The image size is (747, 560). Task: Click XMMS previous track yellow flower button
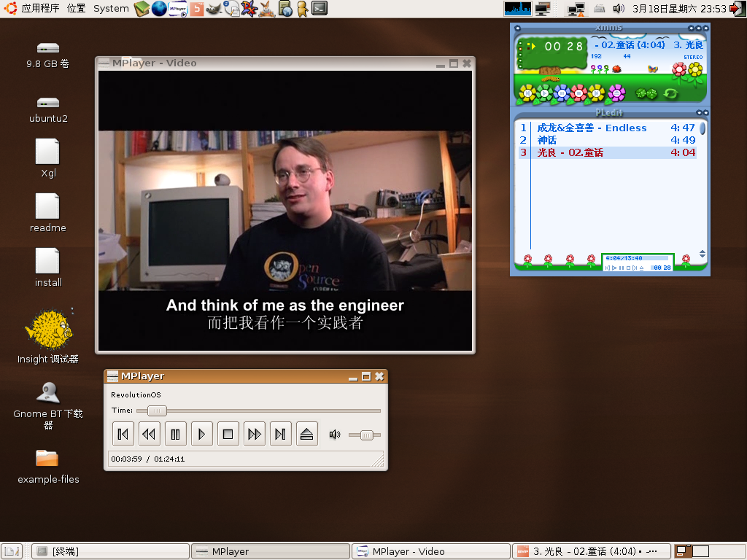pyautogui.click(x=527, y=93)
